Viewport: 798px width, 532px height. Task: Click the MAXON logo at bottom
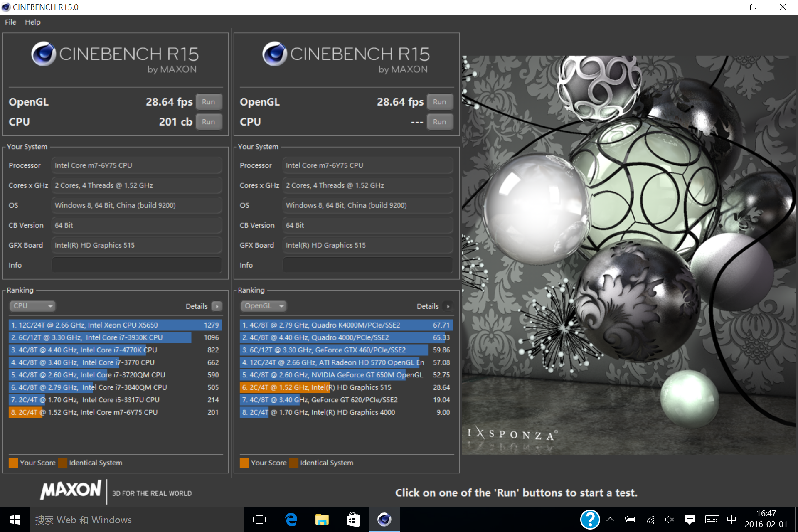click(x=71, y=490)
